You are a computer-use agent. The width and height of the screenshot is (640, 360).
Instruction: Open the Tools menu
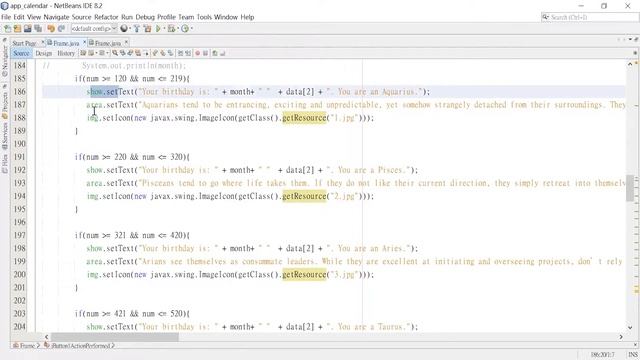click(204, 17)
